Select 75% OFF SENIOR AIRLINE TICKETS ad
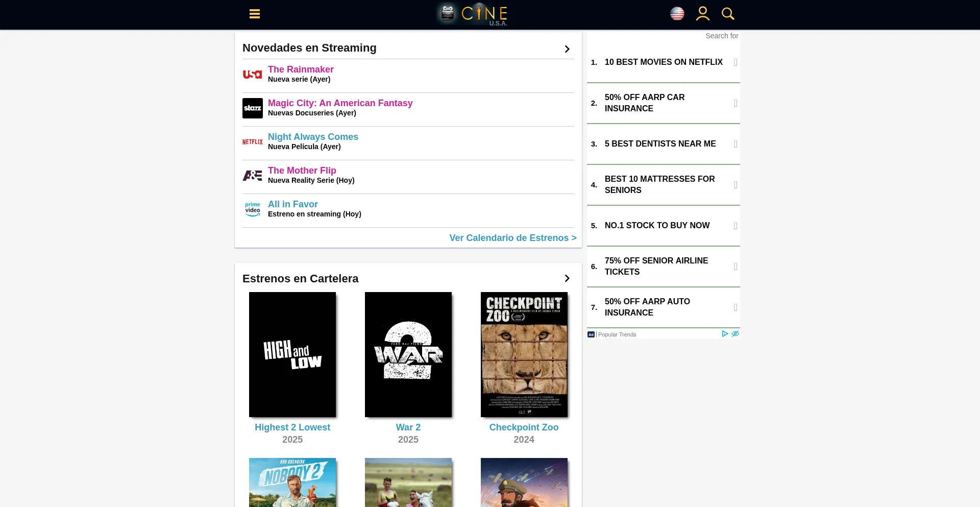The image size is (980, 507). click(664, 267)
